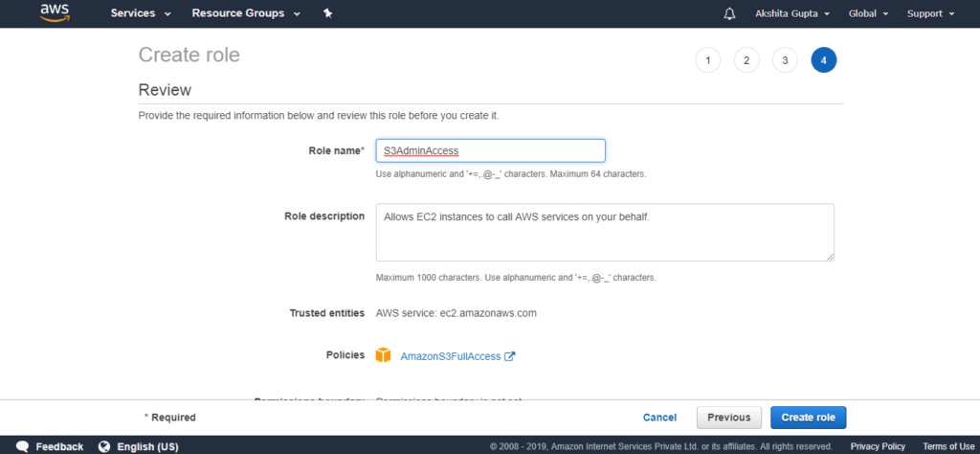This screenshot has width=980, height=454.
Task: Click the globe language icon
Action: pos(105,446)
